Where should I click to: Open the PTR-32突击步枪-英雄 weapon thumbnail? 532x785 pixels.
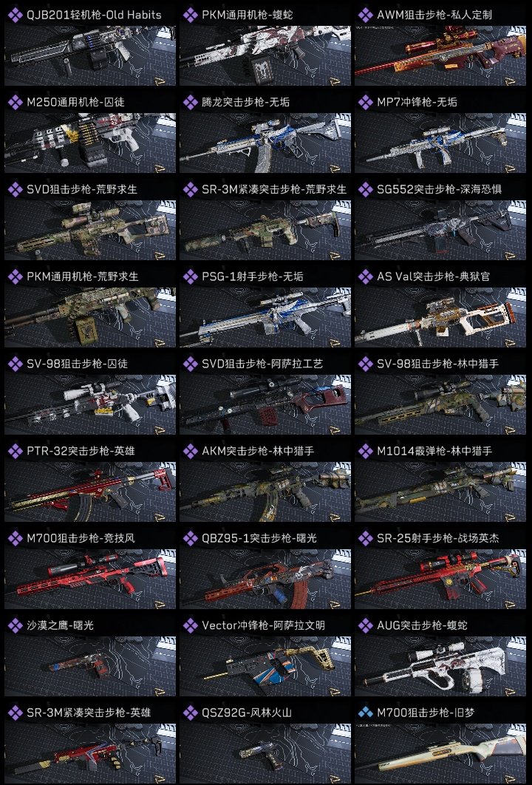(x=90, y=492)
